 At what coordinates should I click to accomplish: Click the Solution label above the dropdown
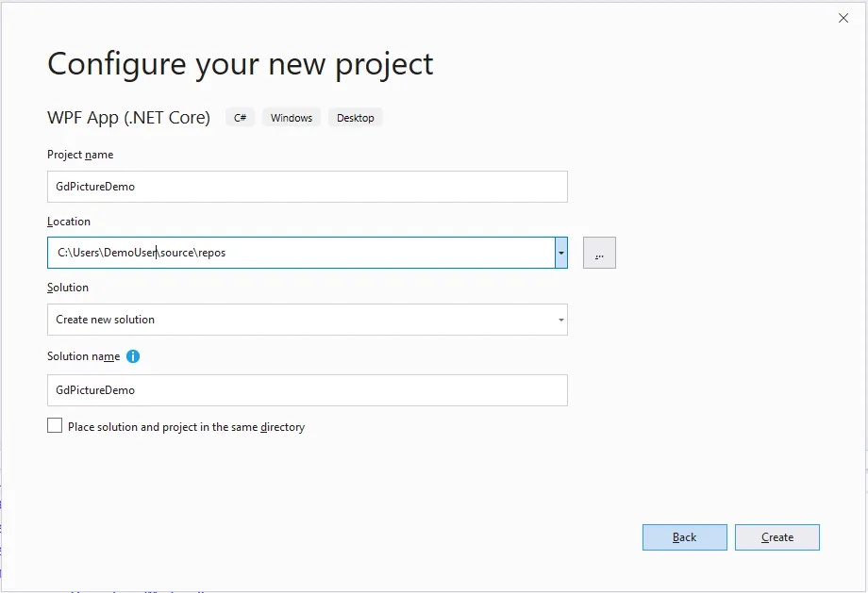(x=68, y=288)
